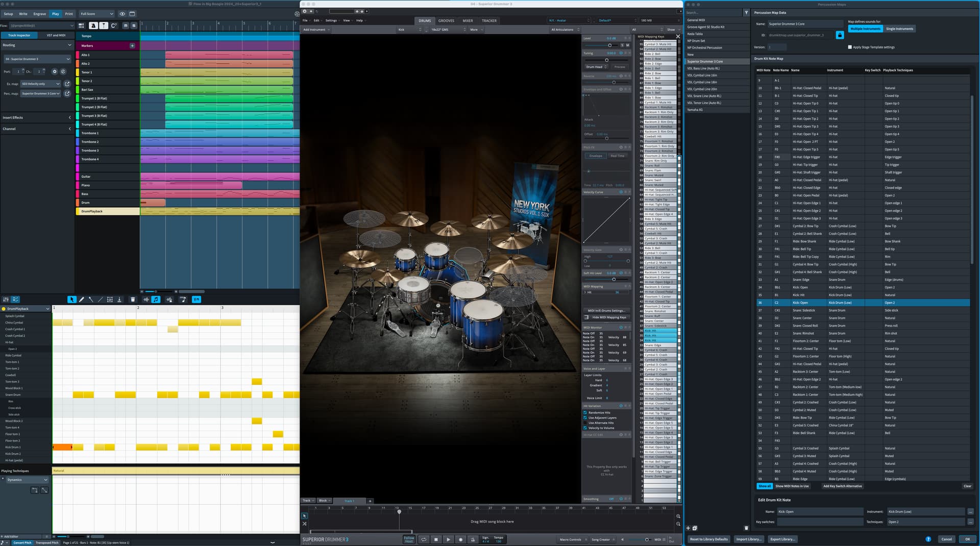Click the filter icon next to Search

click(746, 13)
